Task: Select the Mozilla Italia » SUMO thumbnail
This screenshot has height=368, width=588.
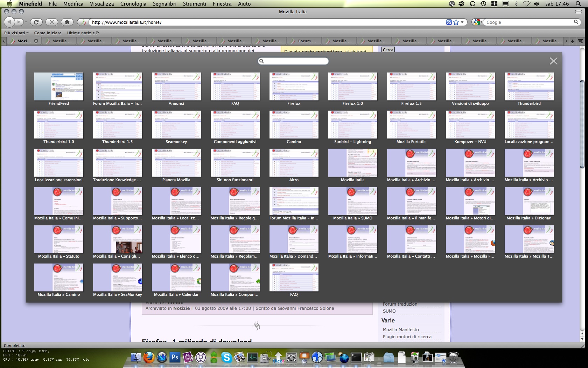Action: point(353,204)
